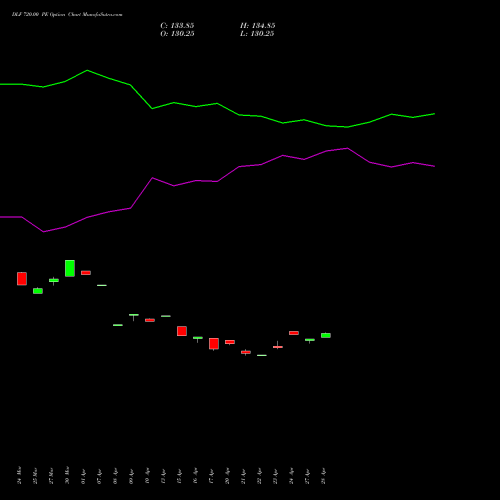Click the 24 Mar date label

click(19, 475)
